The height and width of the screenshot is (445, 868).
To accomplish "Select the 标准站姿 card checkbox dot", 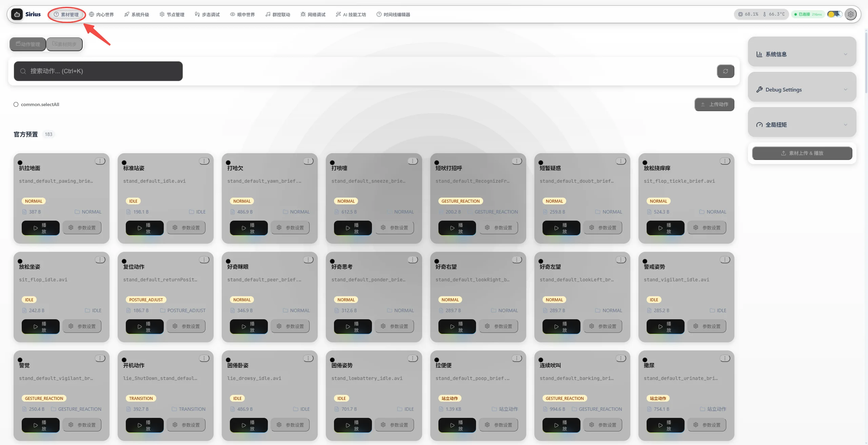I will [x=124, y=163].
